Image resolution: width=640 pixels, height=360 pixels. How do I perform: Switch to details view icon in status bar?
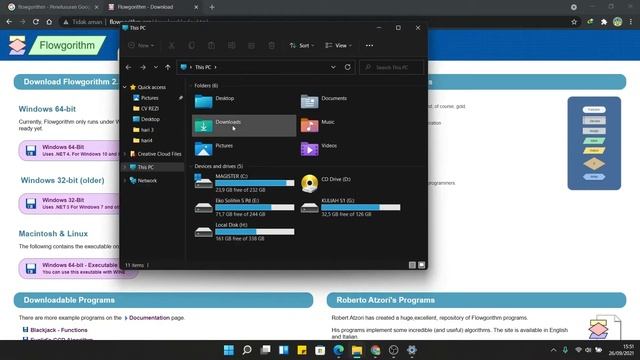tap(412, 265)
